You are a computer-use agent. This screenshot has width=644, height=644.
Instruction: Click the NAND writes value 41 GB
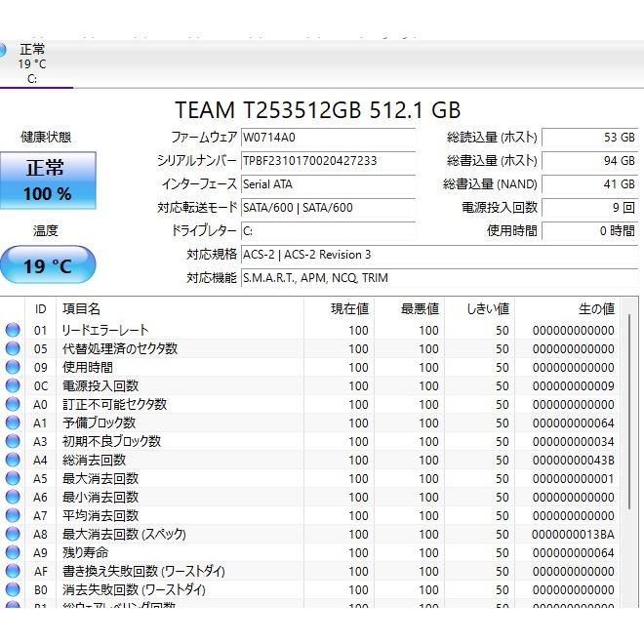589,184
